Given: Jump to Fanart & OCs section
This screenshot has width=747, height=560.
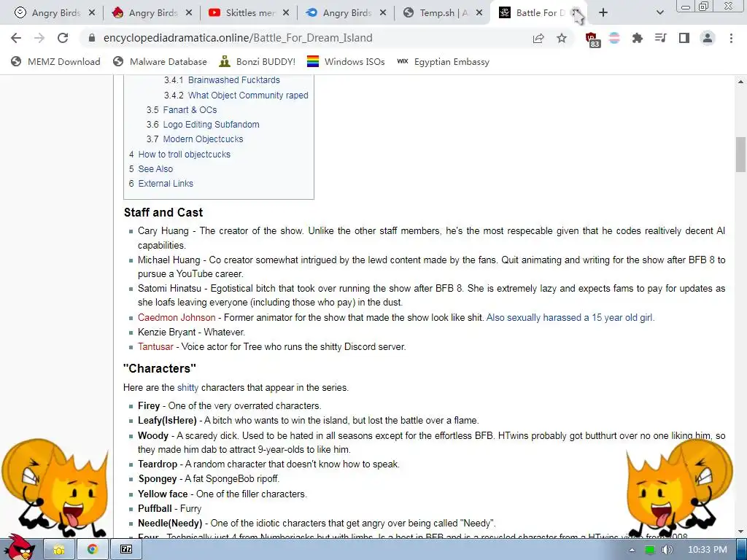Looking at the screenshot, I should click(190, 110).
